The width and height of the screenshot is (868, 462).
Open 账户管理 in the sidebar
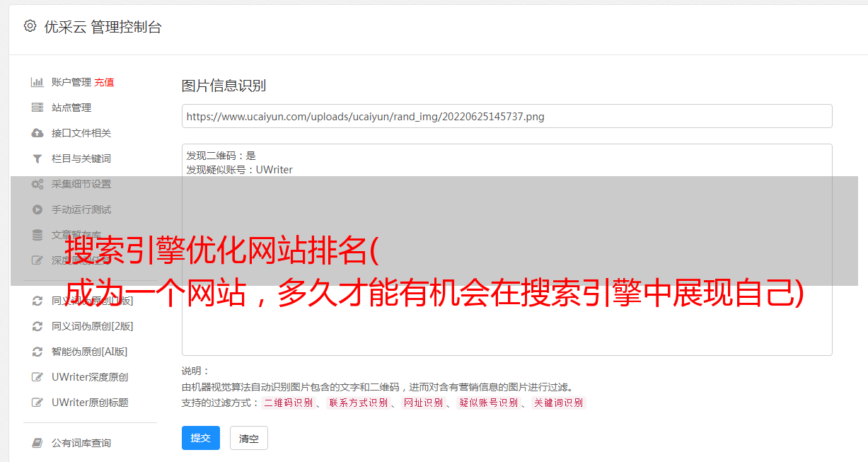click(x=71, y=82)
